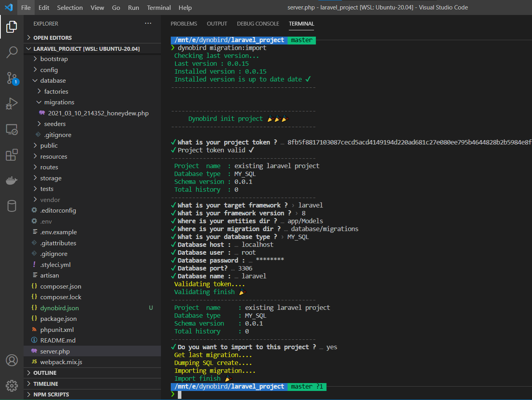Collapse the database folder

(92, 80)
